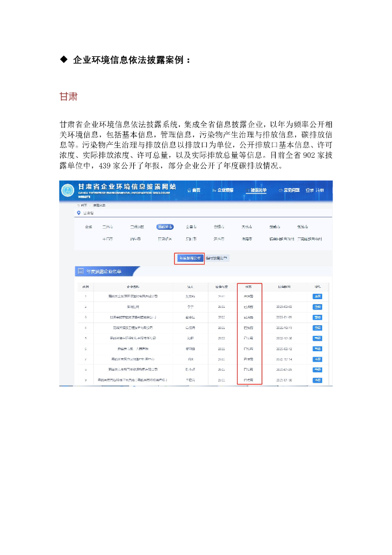Click the 临时披露名单 button
Viewport: 392px width, 555px height.
point(217,259)
